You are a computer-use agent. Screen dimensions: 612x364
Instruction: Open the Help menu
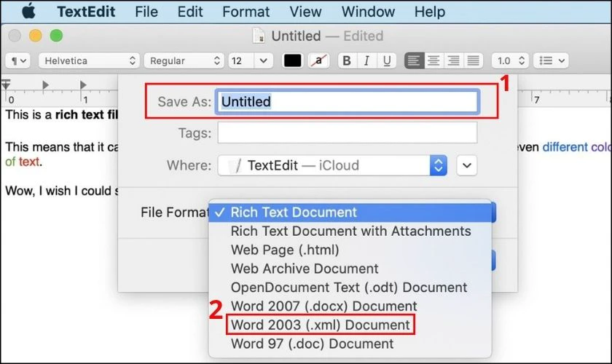point(430,12)
